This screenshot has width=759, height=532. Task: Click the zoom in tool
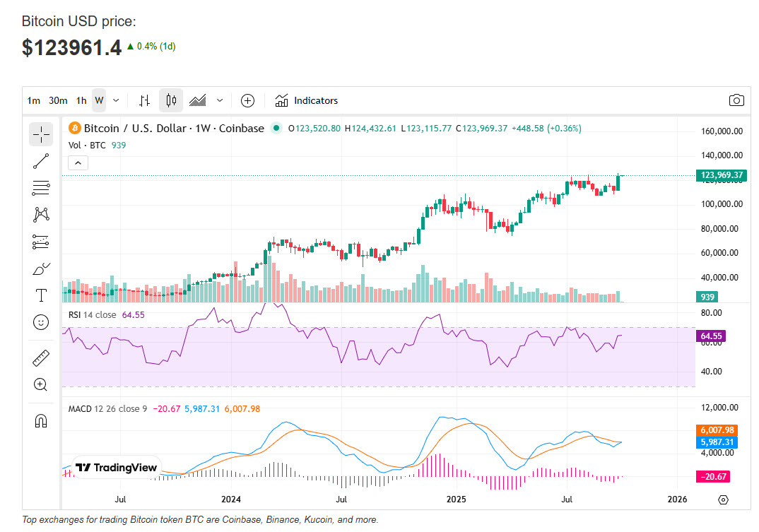[x=41, y=385]
